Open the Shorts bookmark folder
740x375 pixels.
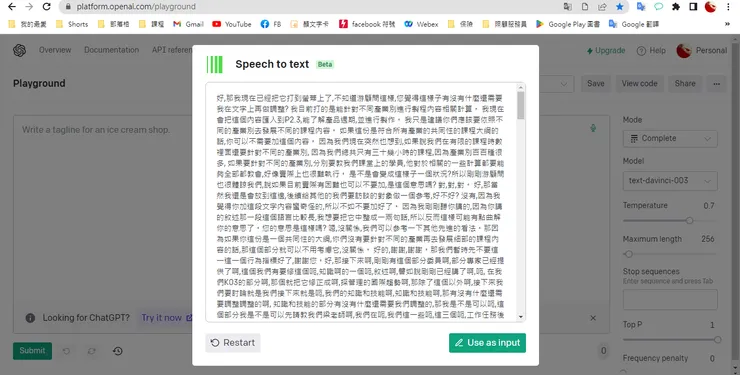(72, 24)
